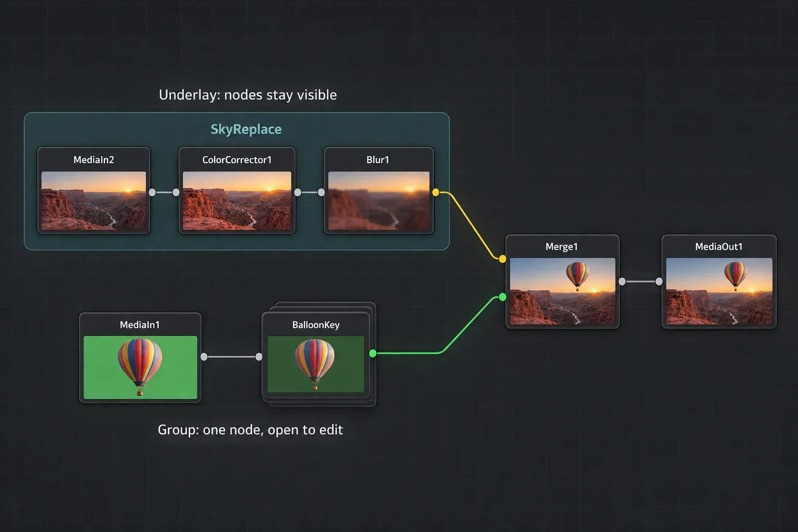Click the blurred Blur1 preview thumbnail
The height and width of the screenshot is (532, 798).
[x=379, y=201]
